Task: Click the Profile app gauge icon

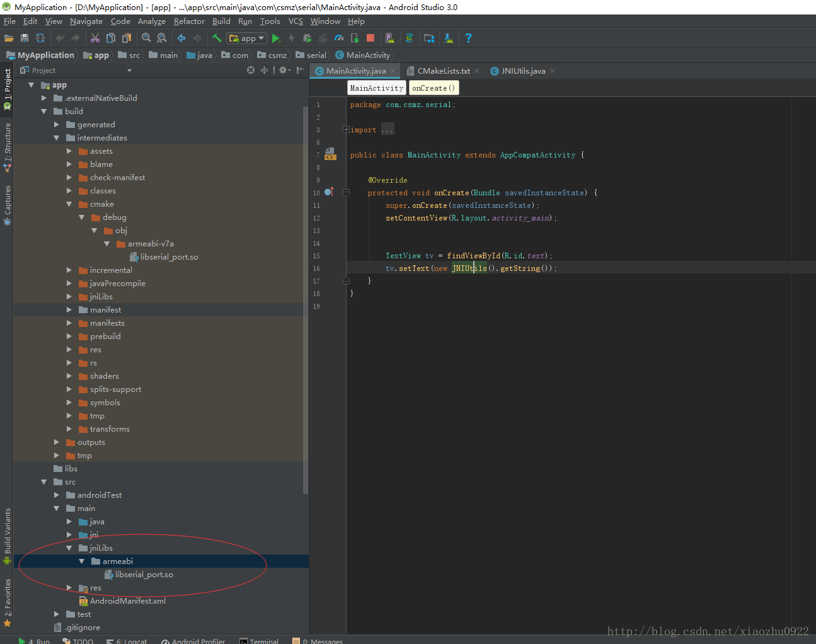Action: 339,38
